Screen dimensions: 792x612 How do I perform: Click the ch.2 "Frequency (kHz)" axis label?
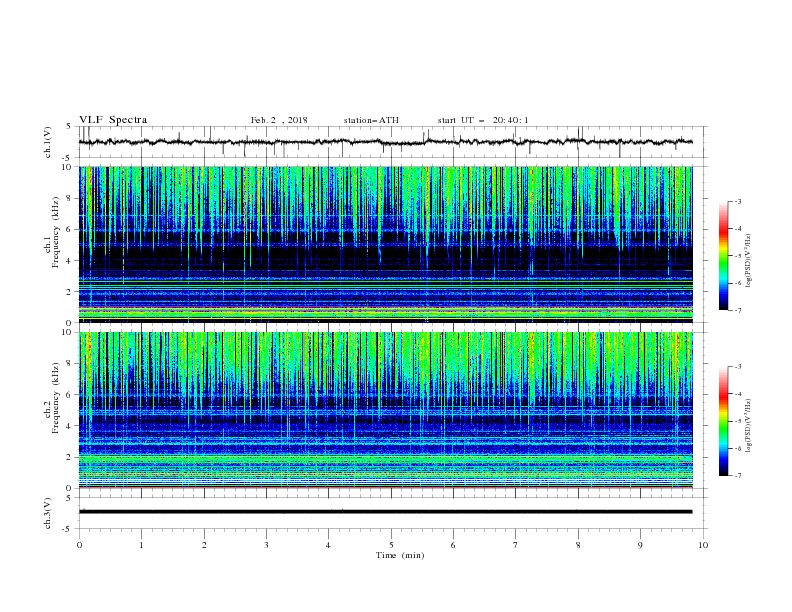(x=56, y=397)
